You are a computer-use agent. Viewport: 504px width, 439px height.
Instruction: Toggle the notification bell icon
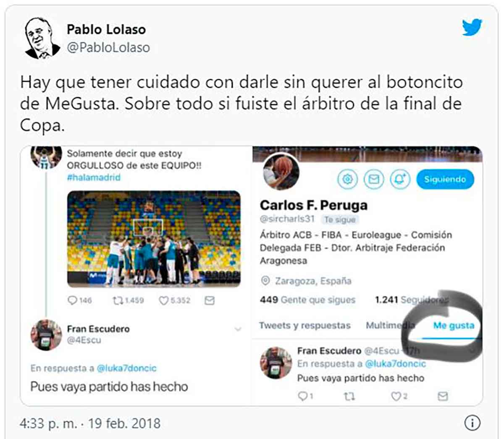(x=400, y=180)
